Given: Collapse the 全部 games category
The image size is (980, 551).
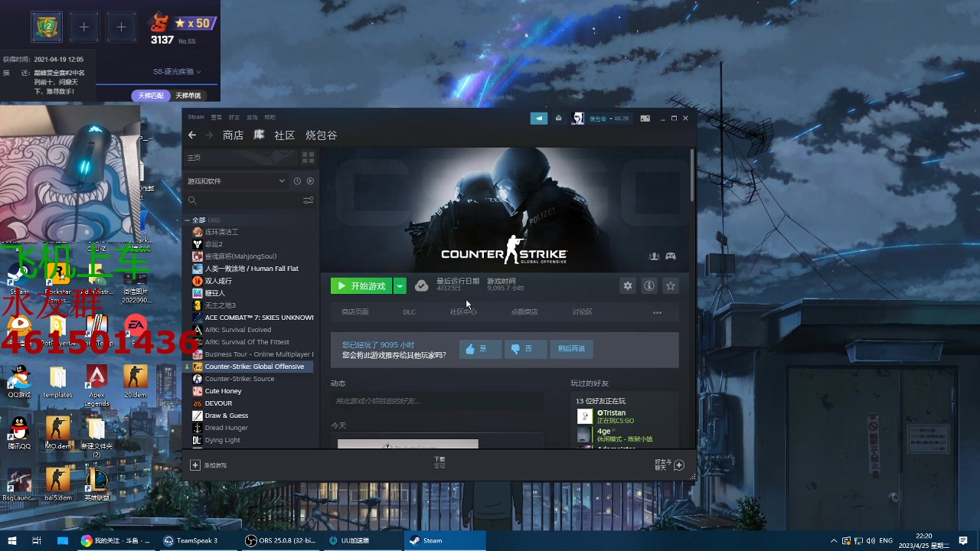Looking at the screenshot, I should click(x=188, y=220).
